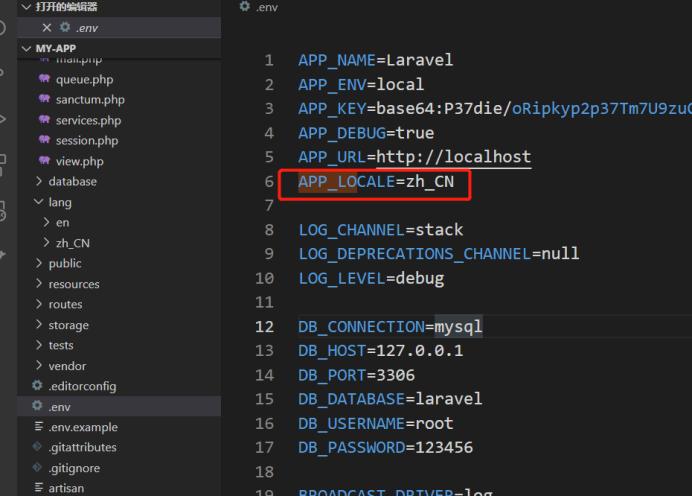
Task: Click the .env breadcrumb label
Action: [267, 8]
